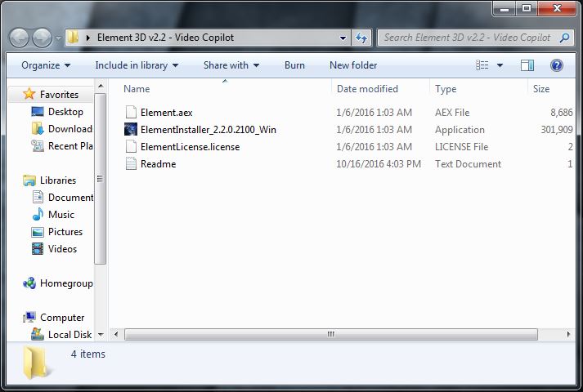The height and width of the screenshot is (392, 583).
Task: Click the Libraries icon
Action: (x=29, y=180)
